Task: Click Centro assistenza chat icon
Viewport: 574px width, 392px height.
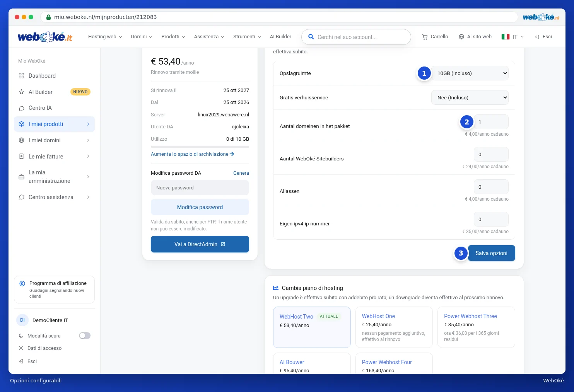Action: tap(22, 197)
